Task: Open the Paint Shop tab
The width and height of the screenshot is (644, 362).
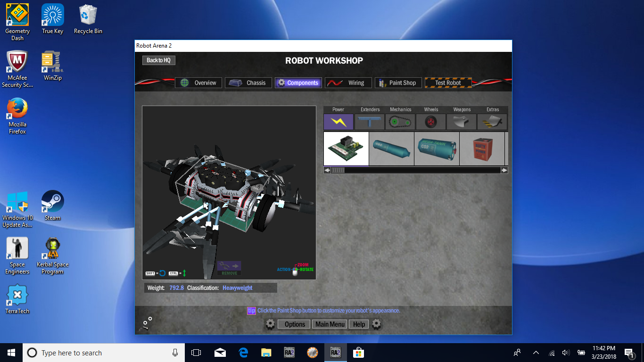Action: (398, 83)
